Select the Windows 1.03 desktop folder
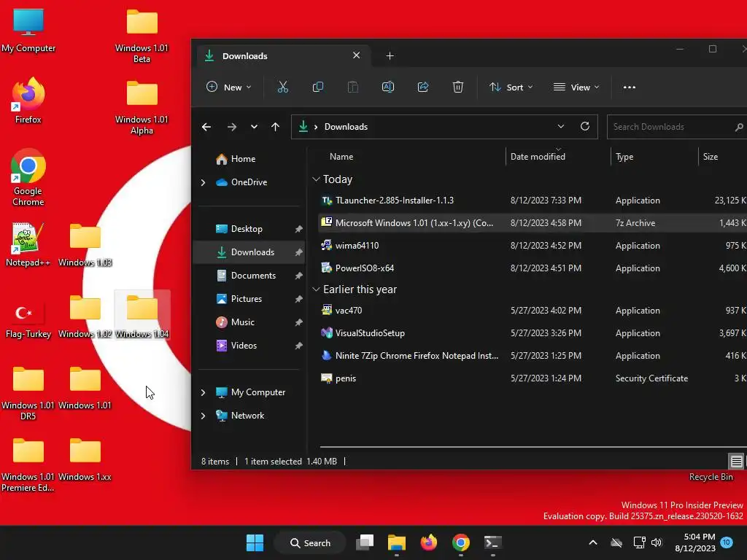Image resolution: width=747 pixels, height=560 pixels. point(85,245)
